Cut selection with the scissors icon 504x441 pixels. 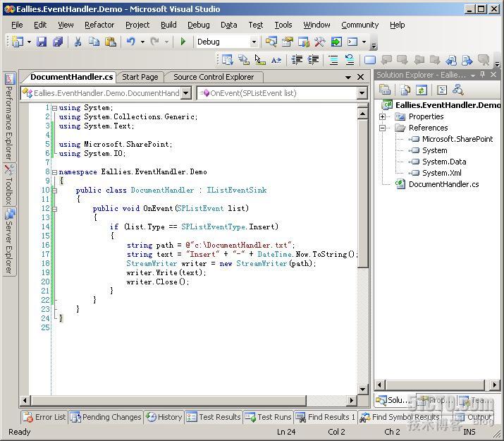click(x=78, y=42)
